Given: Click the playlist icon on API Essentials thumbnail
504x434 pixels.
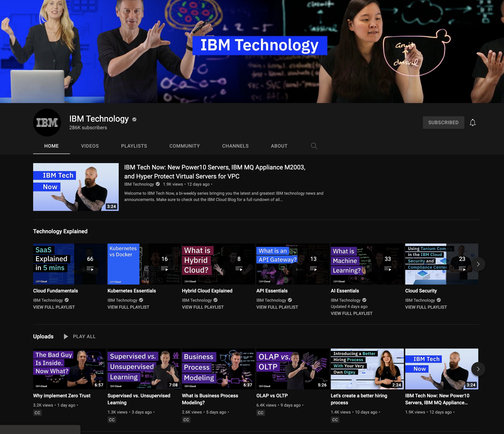Looking at the screenshot, I should (313, 269).
